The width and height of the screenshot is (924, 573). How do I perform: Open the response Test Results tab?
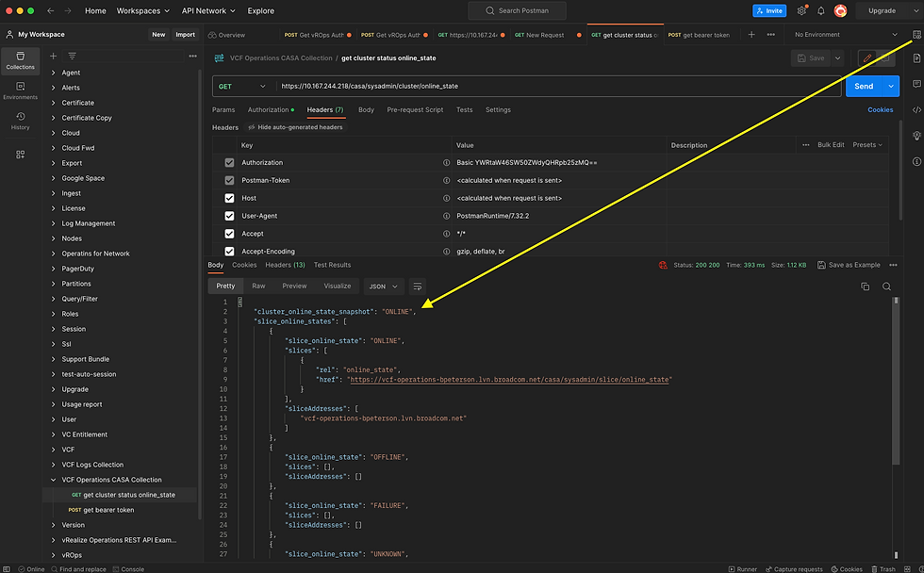tap(332, 265)
